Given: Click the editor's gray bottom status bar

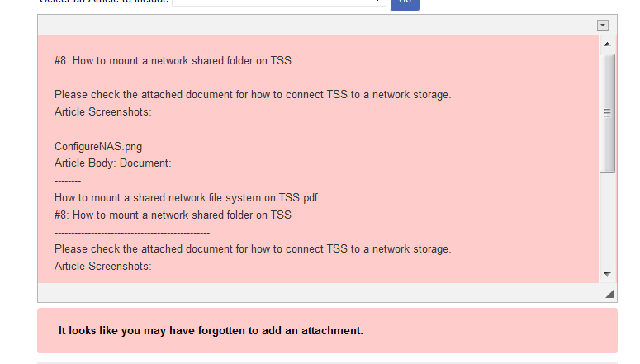Looking at the screenshot, I should click(320, 292).
